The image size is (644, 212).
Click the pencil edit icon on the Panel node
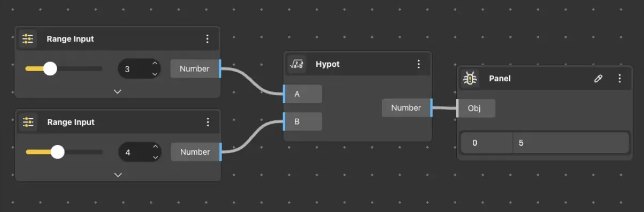599,78
